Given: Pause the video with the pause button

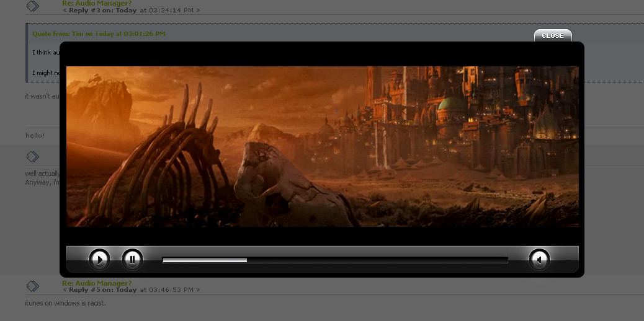Looking at the screenshot, I should point(132,260).
